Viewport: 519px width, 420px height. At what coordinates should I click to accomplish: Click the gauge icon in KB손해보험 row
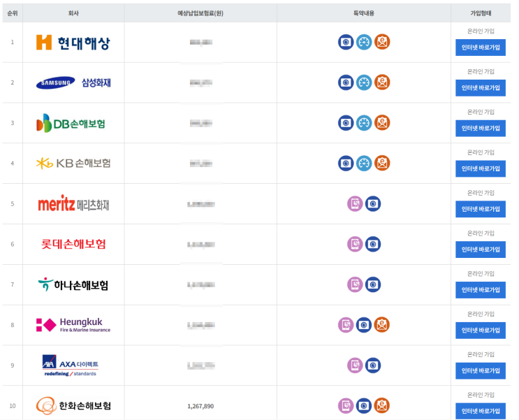(364, 164)
